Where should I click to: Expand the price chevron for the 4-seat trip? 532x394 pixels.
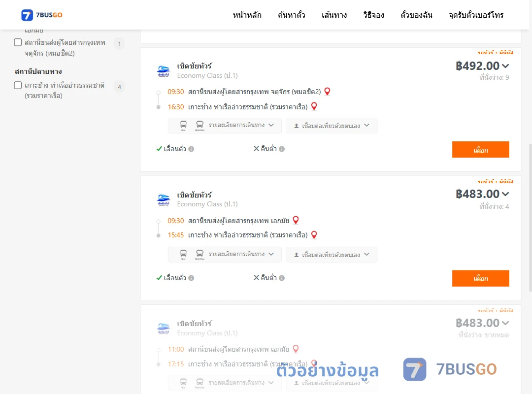tap(505, 194)
